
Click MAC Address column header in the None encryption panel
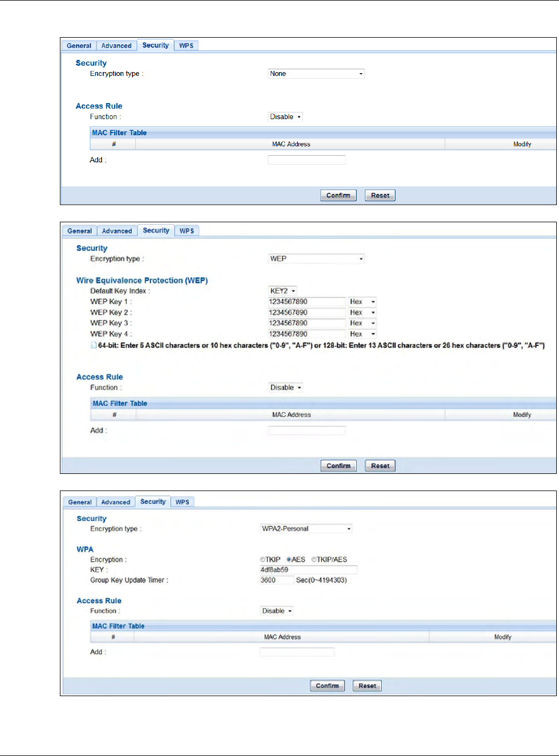(291, 144)
